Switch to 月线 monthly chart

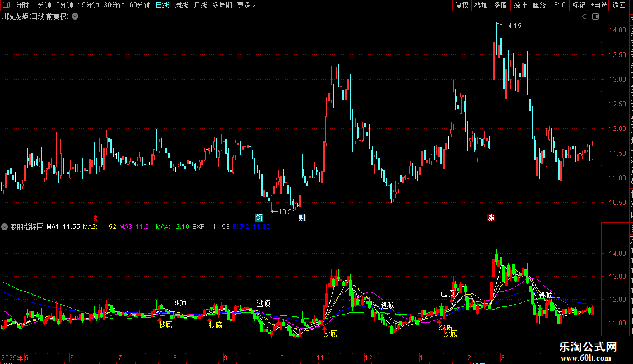pyautogui.click(x=200, y=5)
